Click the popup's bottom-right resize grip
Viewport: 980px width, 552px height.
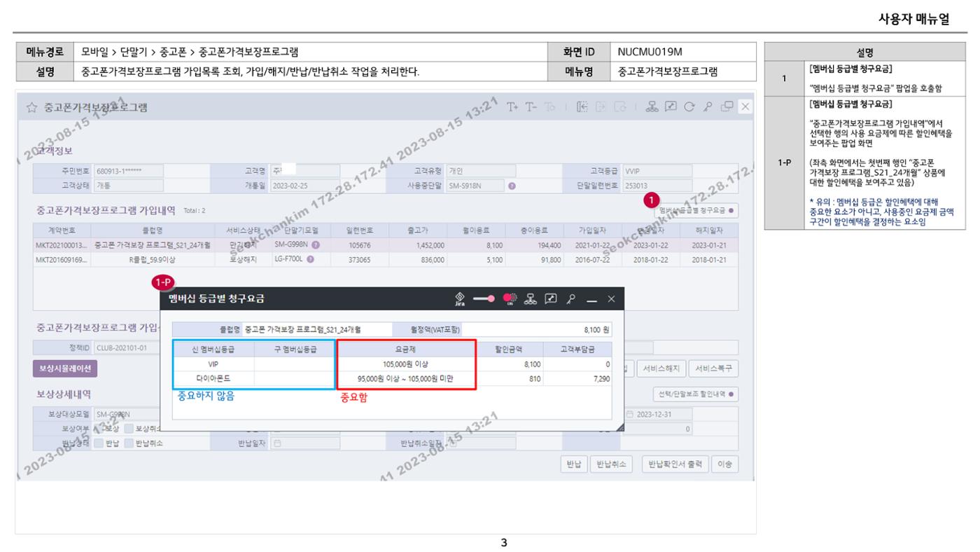(x=619, y=426)
